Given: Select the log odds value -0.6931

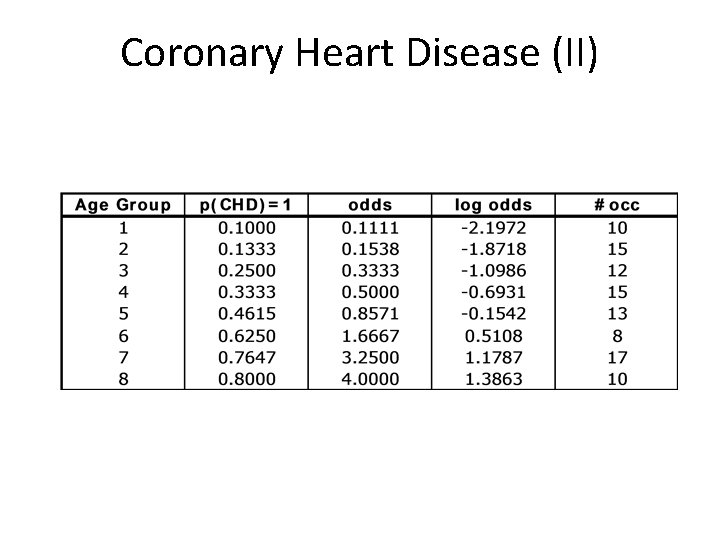Looking at the screenshot, I should pos(493,292).
